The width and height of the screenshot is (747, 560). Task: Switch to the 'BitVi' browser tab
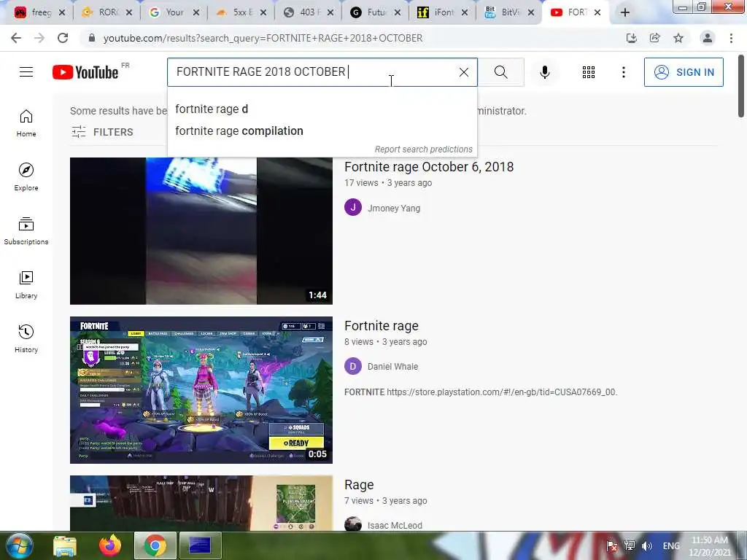click(509, 12)
